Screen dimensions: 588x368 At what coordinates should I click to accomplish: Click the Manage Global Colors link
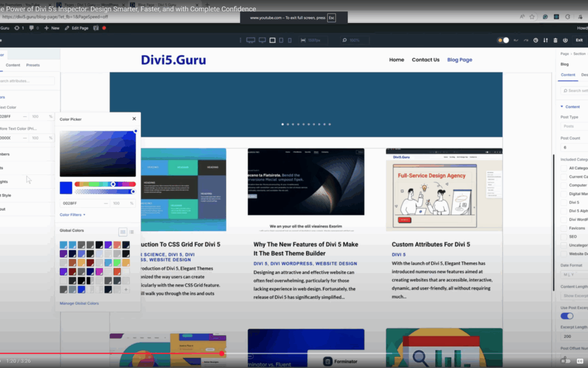[x=80, y=302]
